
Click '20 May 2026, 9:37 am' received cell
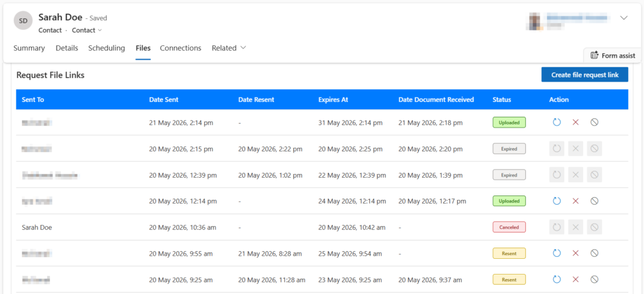point(430,280)
